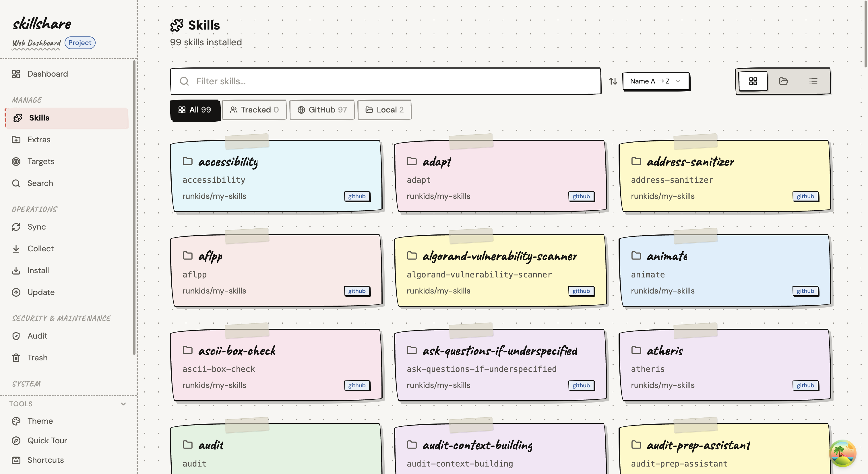Open the Dashboard from the sidebar
Image resolution: width=868 pixels, height=474 pixels.
point(47,74)
